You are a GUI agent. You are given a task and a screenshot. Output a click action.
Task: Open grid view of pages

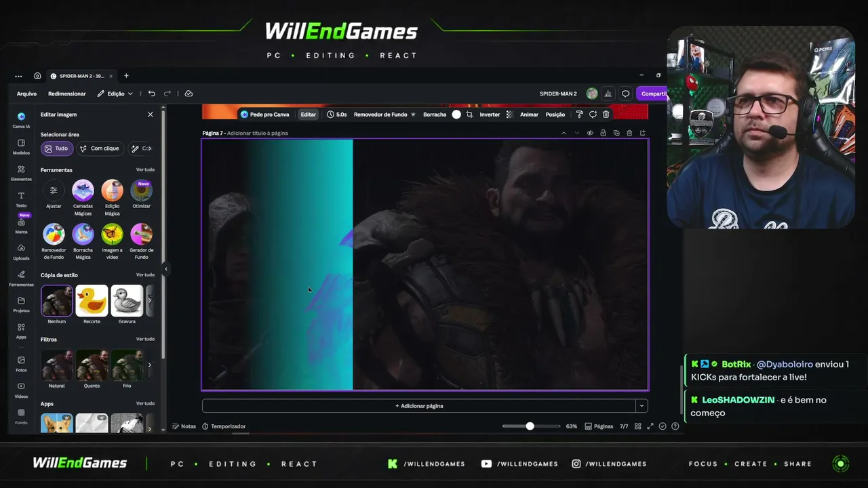tap(637, 426)
